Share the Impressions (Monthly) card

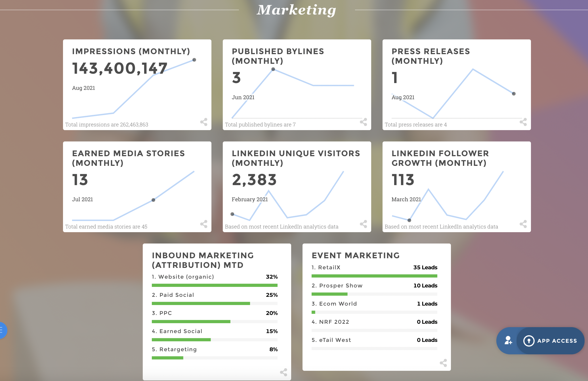coord(204,122)
